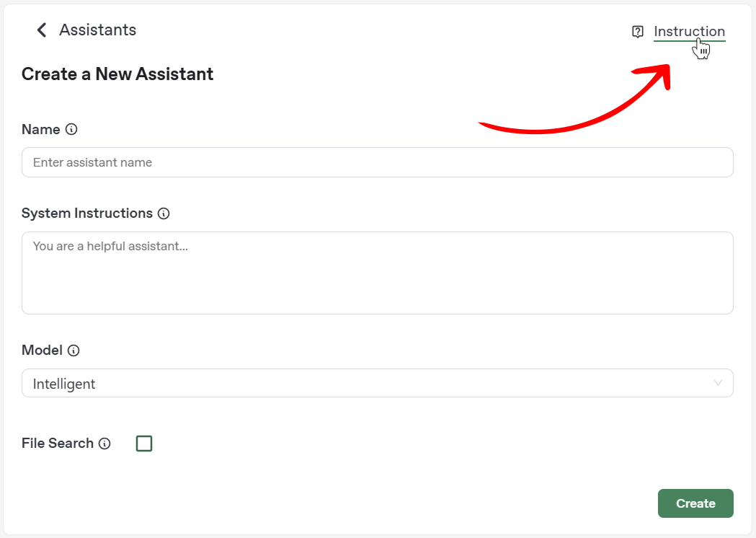Image resolution: width=756 pixels, height=538 pixels.
Task: Focus the assistant name input field
Action: tap(378, 162)
